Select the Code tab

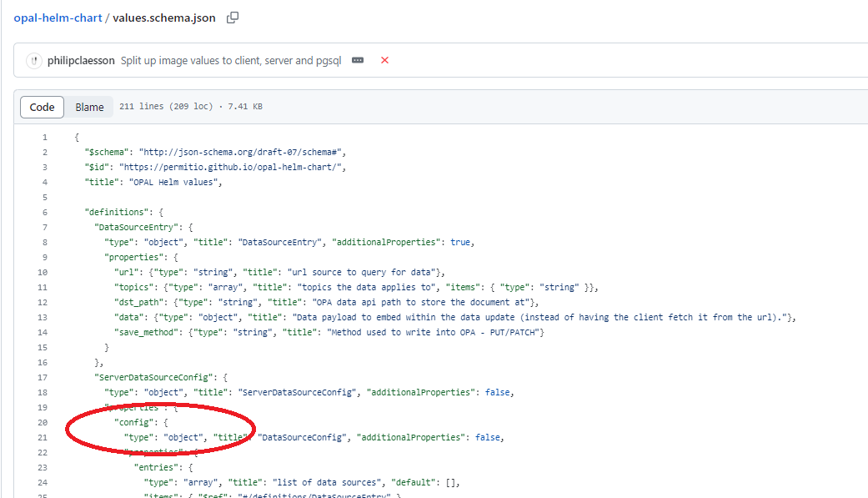(42, 107)
